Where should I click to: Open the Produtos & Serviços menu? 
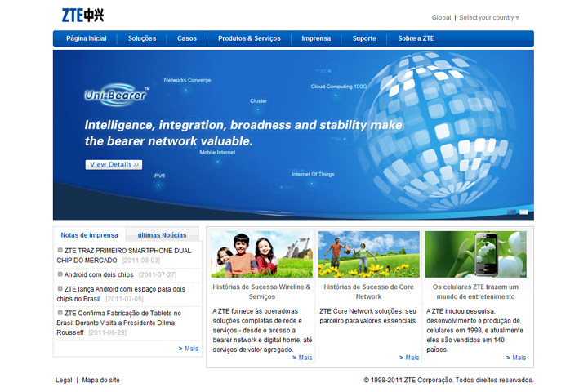point(249,38)
